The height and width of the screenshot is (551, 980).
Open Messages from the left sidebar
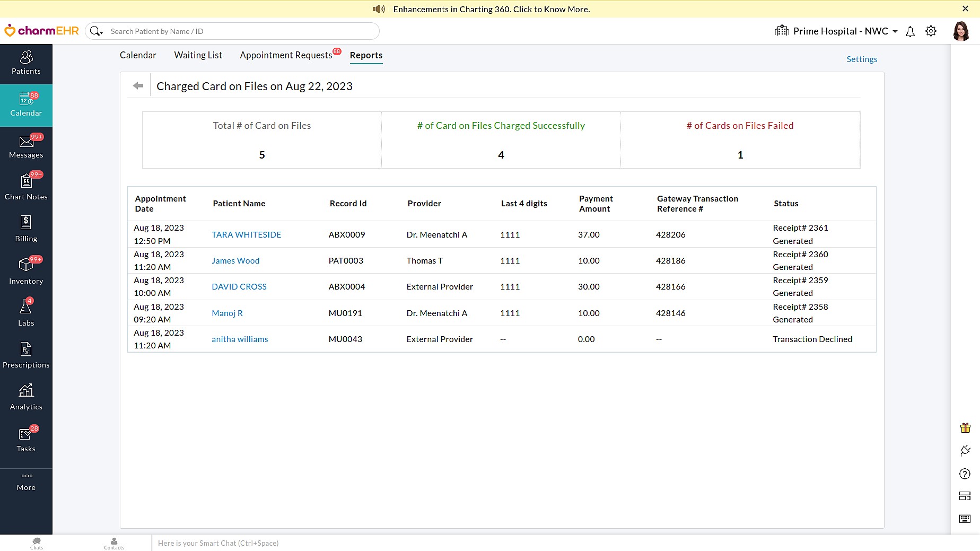(26, 147)
